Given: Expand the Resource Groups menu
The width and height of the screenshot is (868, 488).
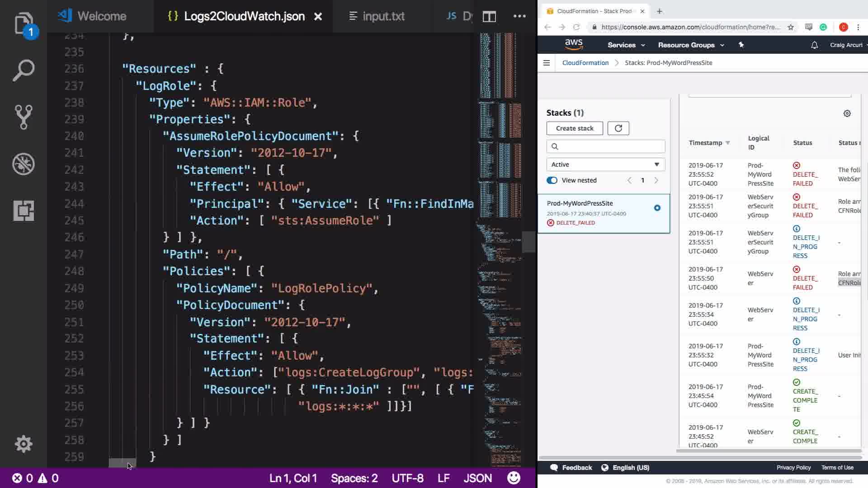Looking at the screenshot, I should pyautogui.click(x=691, y=45).
